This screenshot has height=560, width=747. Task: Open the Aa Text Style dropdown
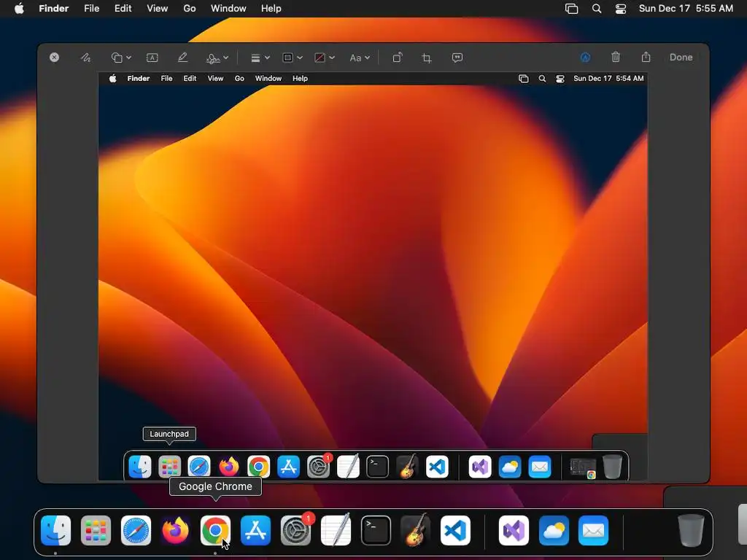point(360,58)
